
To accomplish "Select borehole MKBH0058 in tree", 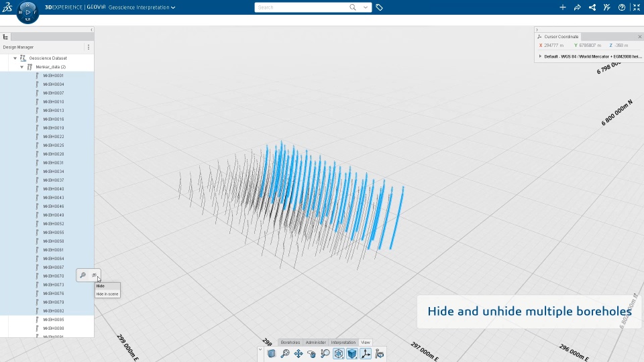I will coord(54,241).
